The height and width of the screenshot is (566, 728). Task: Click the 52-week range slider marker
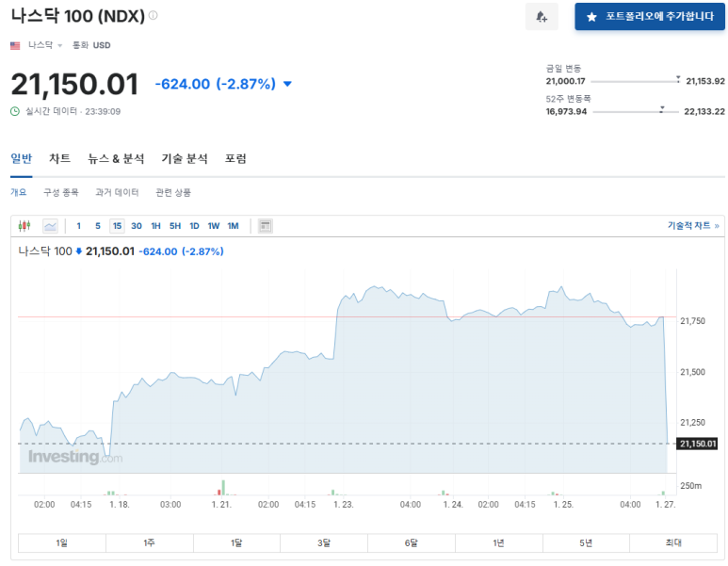coord(662,109)
